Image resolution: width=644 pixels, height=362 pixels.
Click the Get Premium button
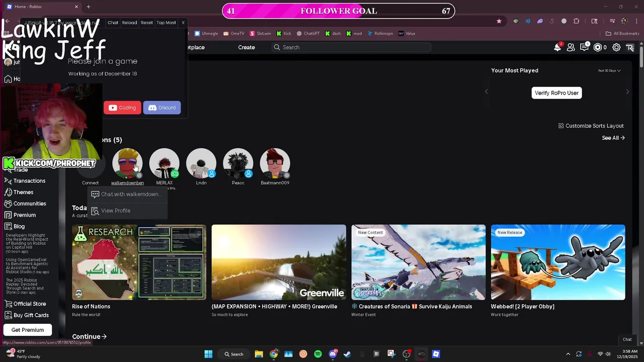coord(28,330)
